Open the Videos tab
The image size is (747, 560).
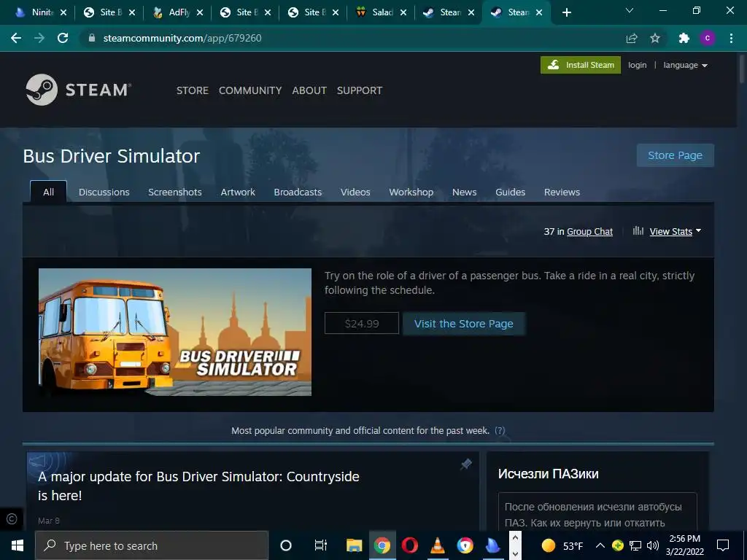click(x=355, y=192)
